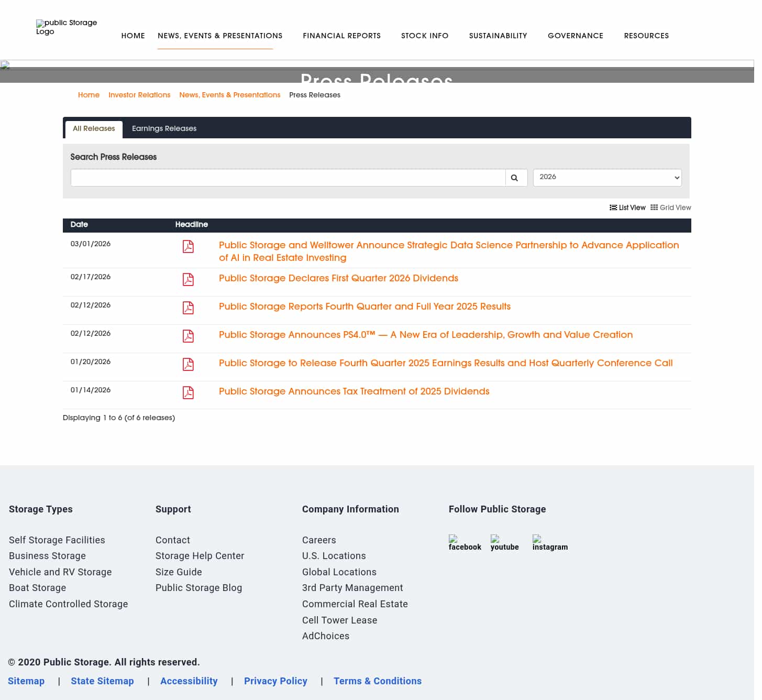Open PDF for Welltower partnership press release
Image resolution: width=762 pixels, height=700 pixels.
click(187, 247)
